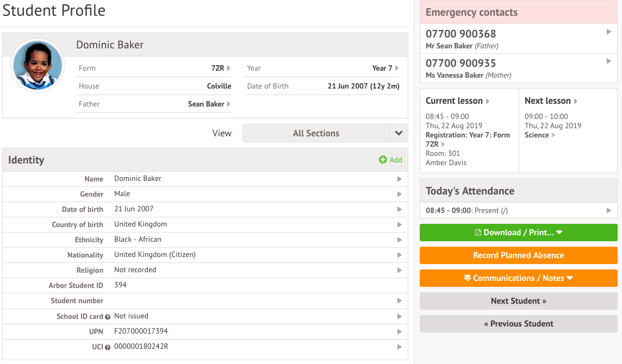
Task: Open Mr Sean Baker emergency contact
Action: coord(518,39)
